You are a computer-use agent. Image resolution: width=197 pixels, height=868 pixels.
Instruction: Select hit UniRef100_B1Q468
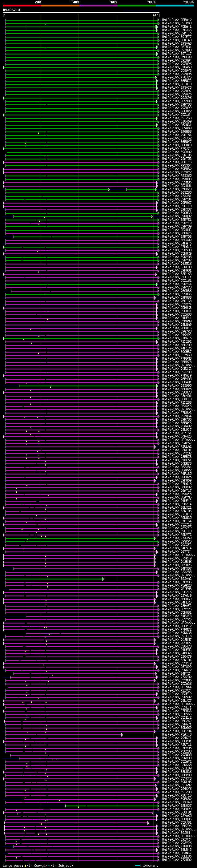click(177, 67)
